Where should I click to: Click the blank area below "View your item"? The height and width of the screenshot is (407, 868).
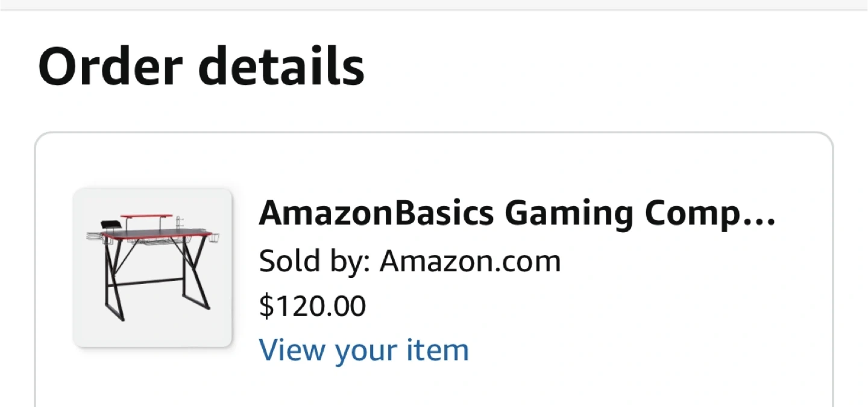pyautogui.click(x=422, y=386)
